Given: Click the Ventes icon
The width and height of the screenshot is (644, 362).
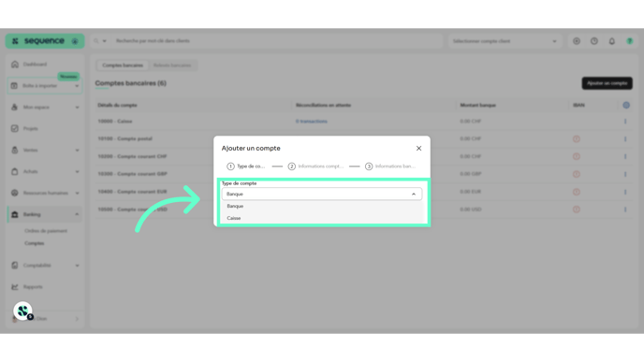Looking at the screenshot, I should (14, 151).
